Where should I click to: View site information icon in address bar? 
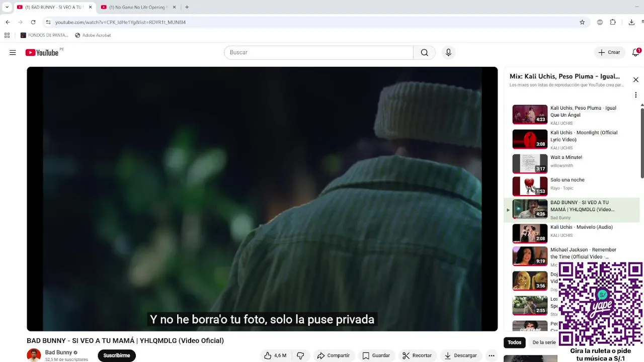[x=48, y=22]
